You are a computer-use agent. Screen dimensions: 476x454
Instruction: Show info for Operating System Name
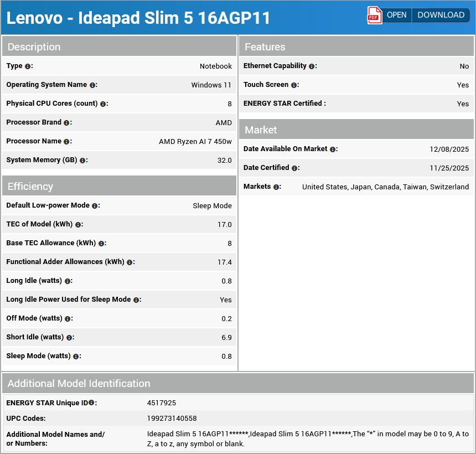point(92,85)
